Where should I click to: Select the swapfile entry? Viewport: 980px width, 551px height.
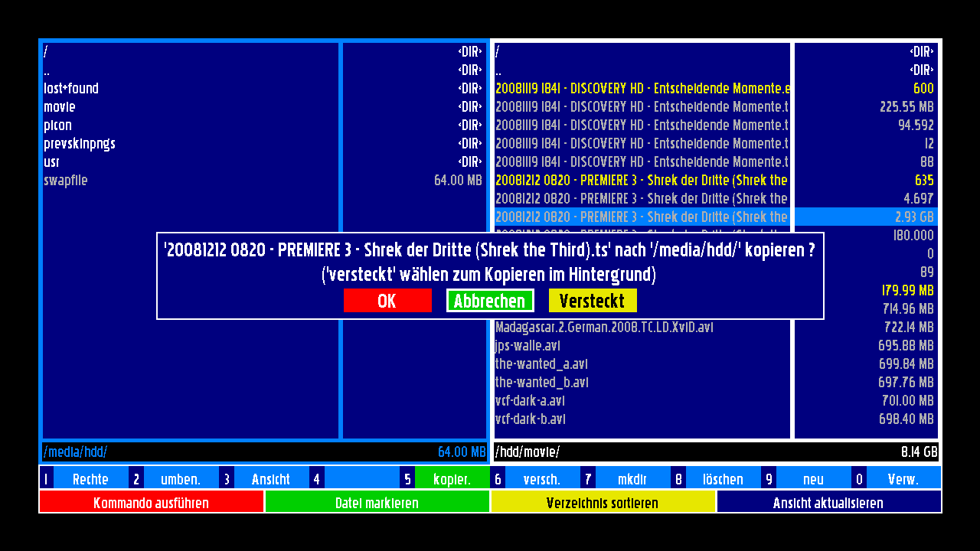(66, 181)
